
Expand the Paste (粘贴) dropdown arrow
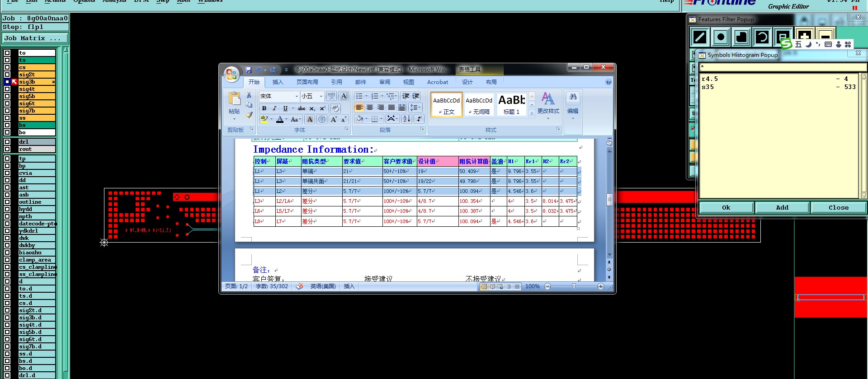pos(234,119)
